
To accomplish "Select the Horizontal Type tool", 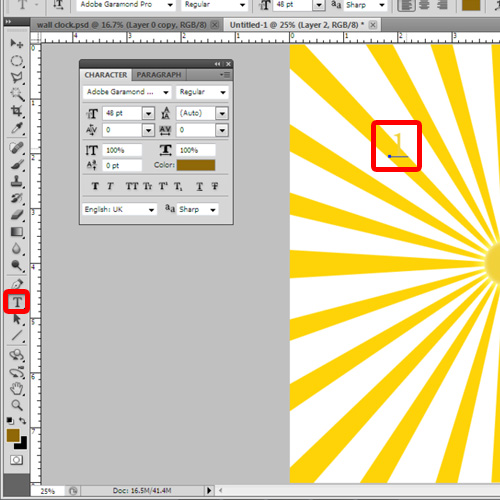I will 17,302.
